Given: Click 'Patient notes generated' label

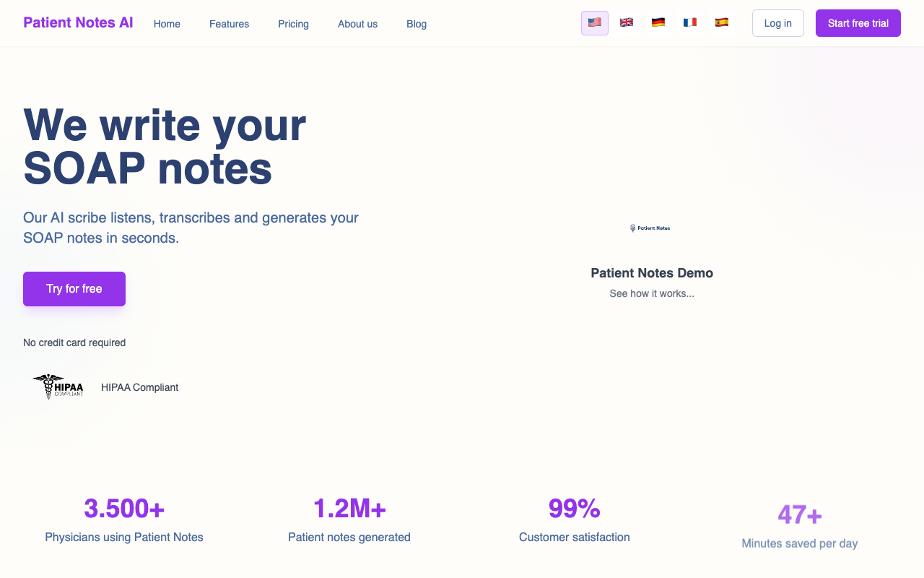Looking at the screenshot, I should point(349,537).
